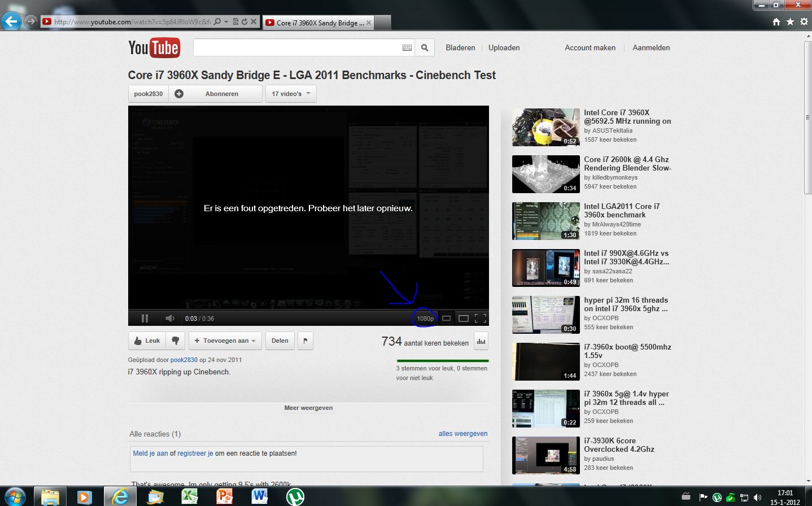
Task: Click the Meld je aan link
Action: pos(150,453)
